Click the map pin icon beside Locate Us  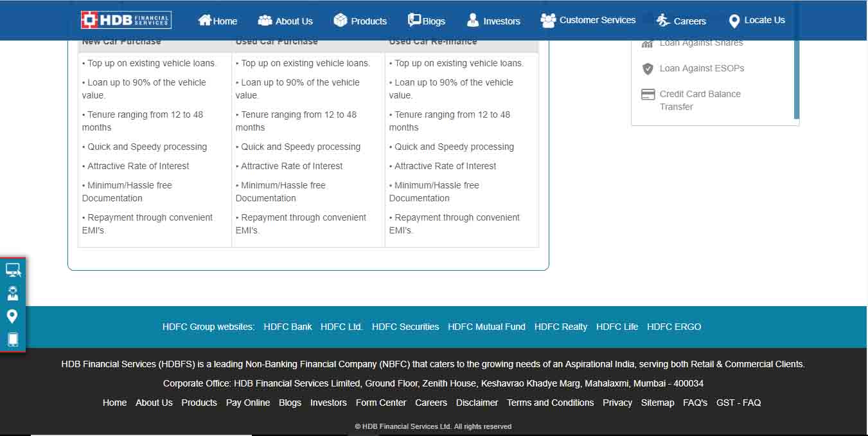[x=734, y=21]
